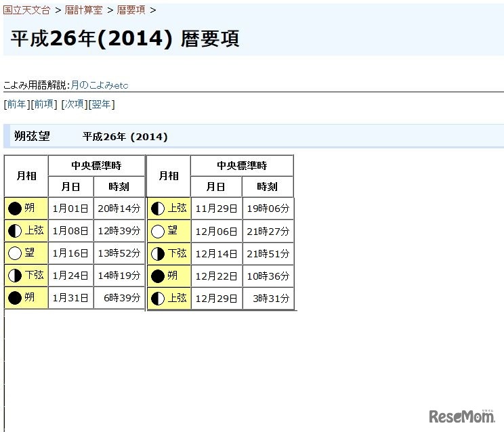Viewport: 504px width, 432px height.
Task: Select the time cell 14時19分
Action: 119,276
